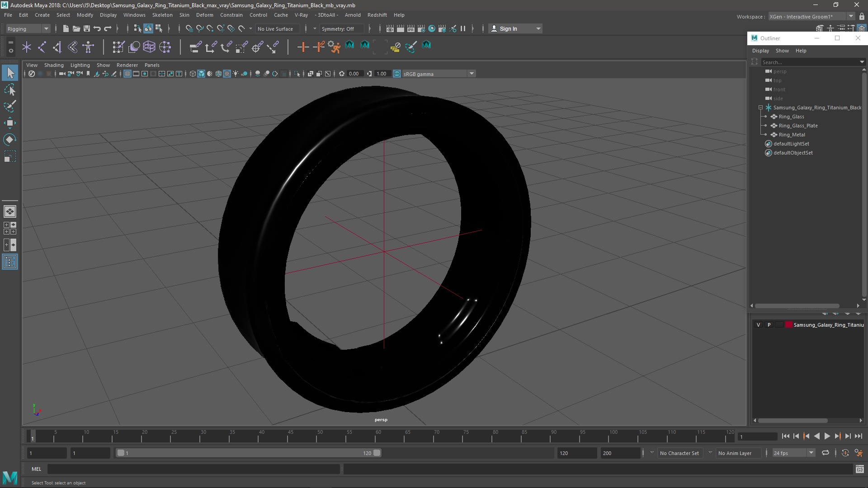The image size is (868, 488).
Task: Toggle P playback of the display layer
Action: [769, 325]
